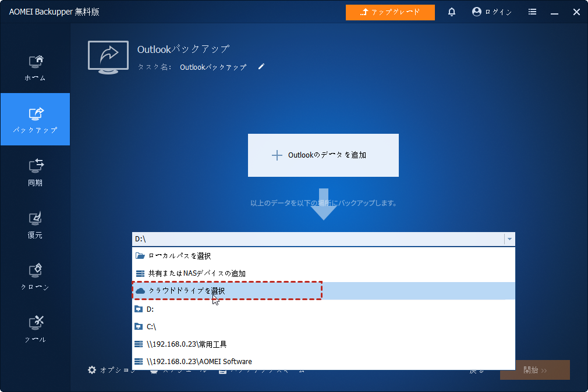The image size is (588, 392).
Task: Select \\192.168.0.23\常用工具 network path
Action: pyautogui.click(x=324, y=344)
